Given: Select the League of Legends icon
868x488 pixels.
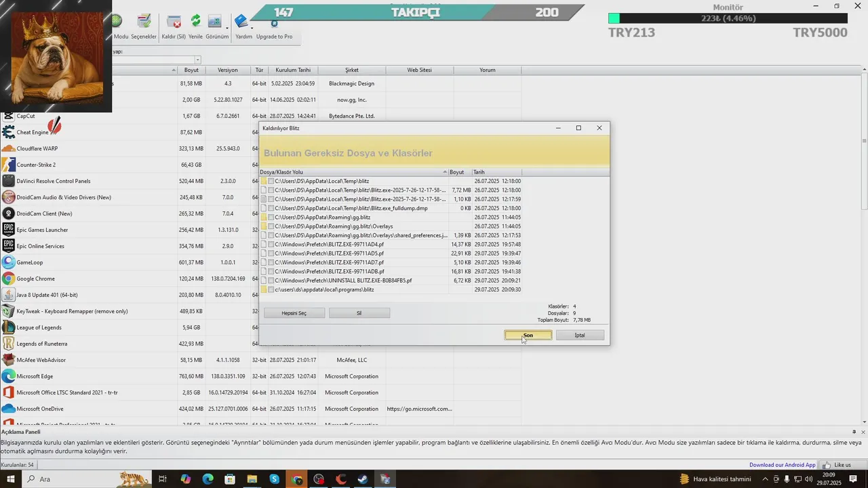Looking at the screenshot, I should (x=8, y=327).
